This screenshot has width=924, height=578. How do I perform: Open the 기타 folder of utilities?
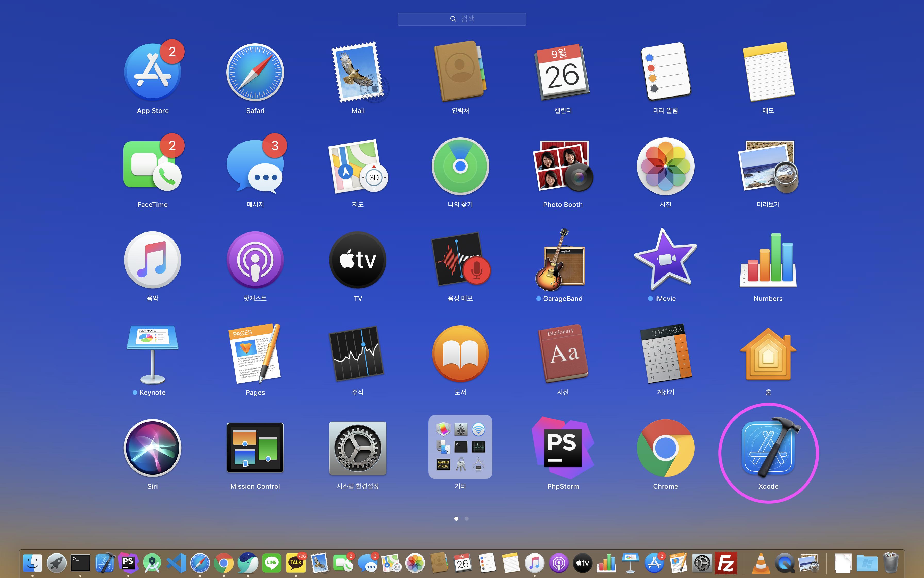point(460,446)
